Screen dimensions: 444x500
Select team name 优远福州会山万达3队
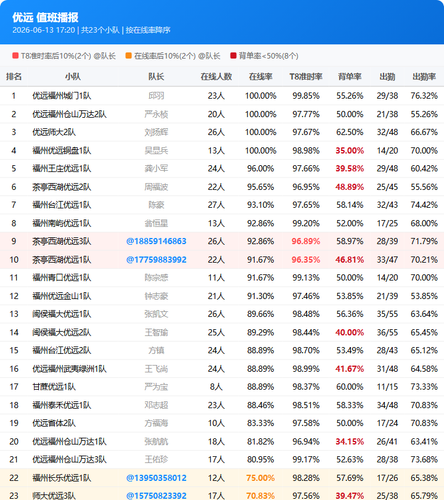(x=69, y=459)
